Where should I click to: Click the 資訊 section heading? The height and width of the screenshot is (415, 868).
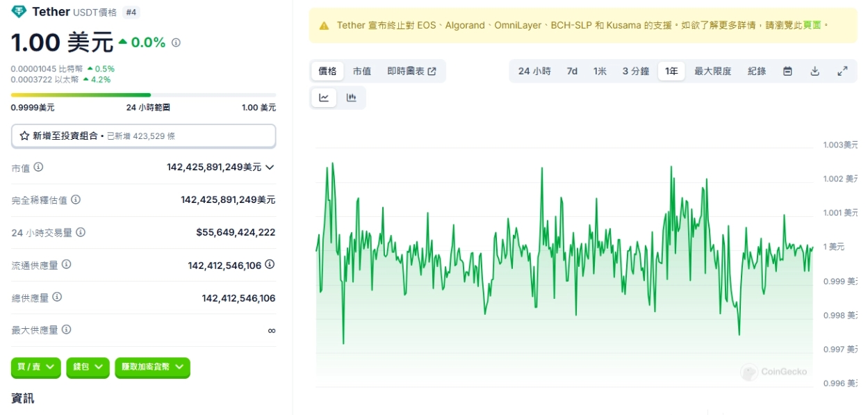pyautogui.click(x=23, y=398)
